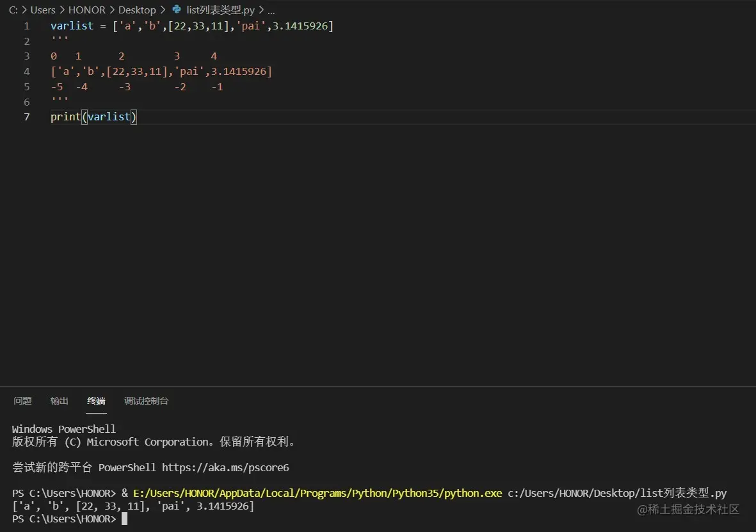Image resolution: width=756 pixels, height=532 pixels.
Task: Click the Microsoft Corporation copyright line
Action: [x=154, y=442]
